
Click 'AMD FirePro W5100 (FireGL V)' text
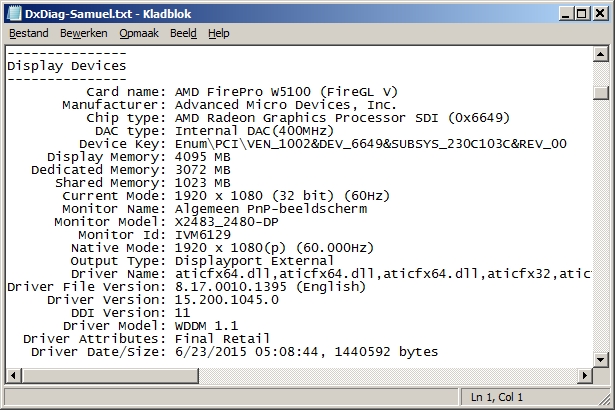tap(286, 92)
